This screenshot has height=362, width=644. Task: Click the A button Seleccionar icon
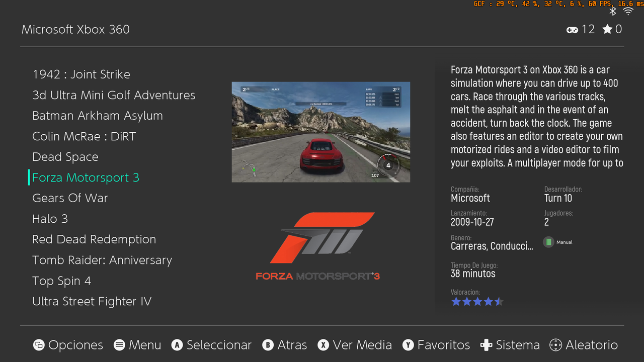tap(177, 345)
